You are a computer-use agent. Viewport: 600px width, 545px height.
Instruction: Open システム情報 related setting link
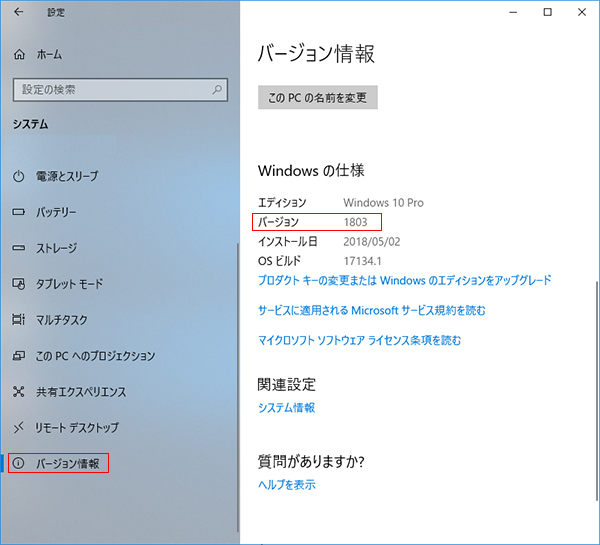[x=286, y=408]
